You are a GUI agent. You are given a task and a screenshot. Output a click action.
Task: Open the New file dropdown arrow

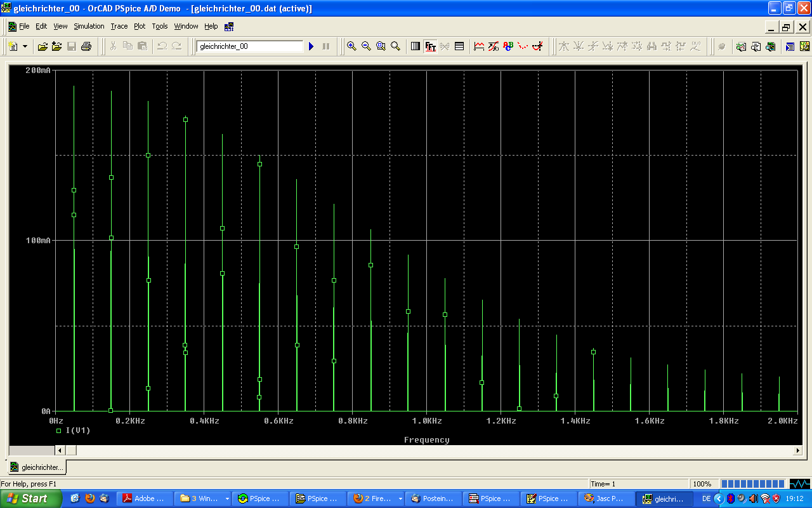(x=25, y=46)
